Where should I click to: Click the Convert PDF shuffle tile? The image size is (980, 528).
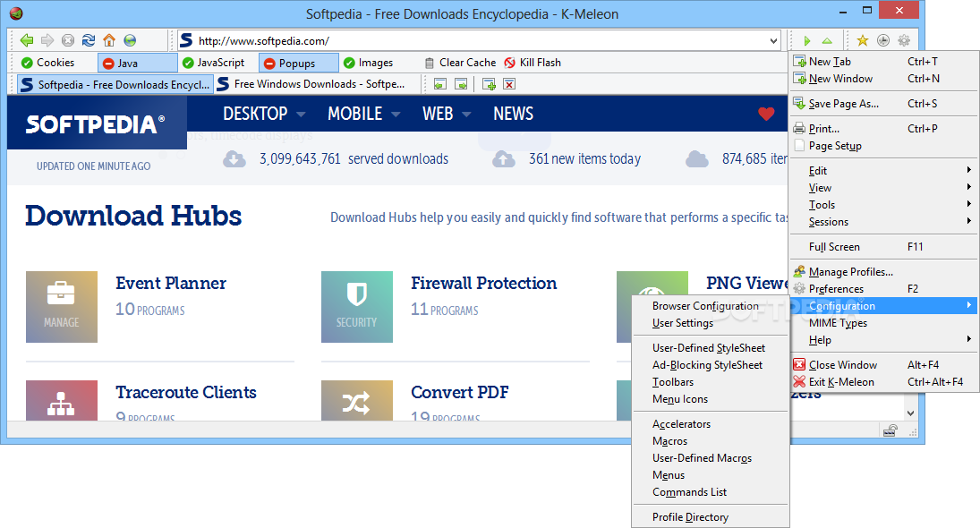[357, 401]
